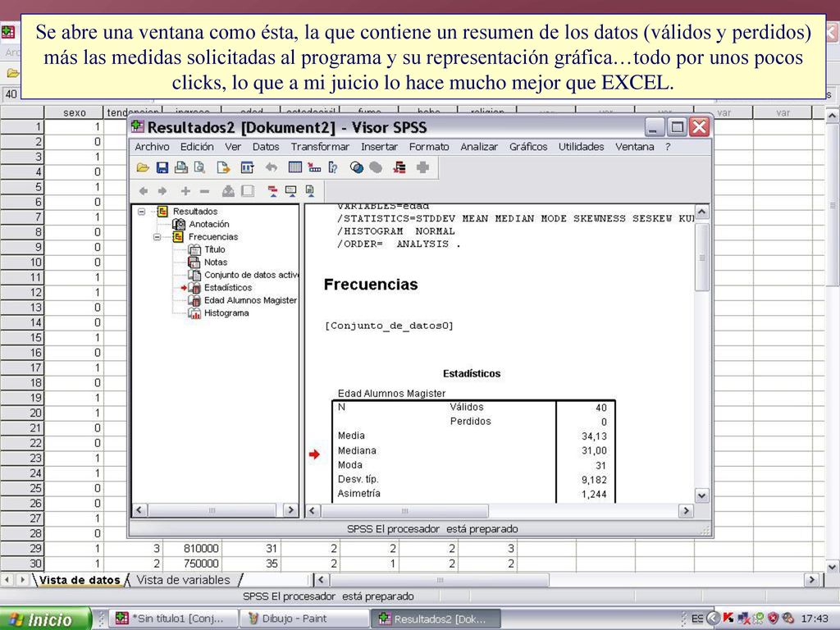Click the results pane's scroll down arrow
Image resolution: width=840 pixels, height=630 pixels.
click(x=702, y=496)
